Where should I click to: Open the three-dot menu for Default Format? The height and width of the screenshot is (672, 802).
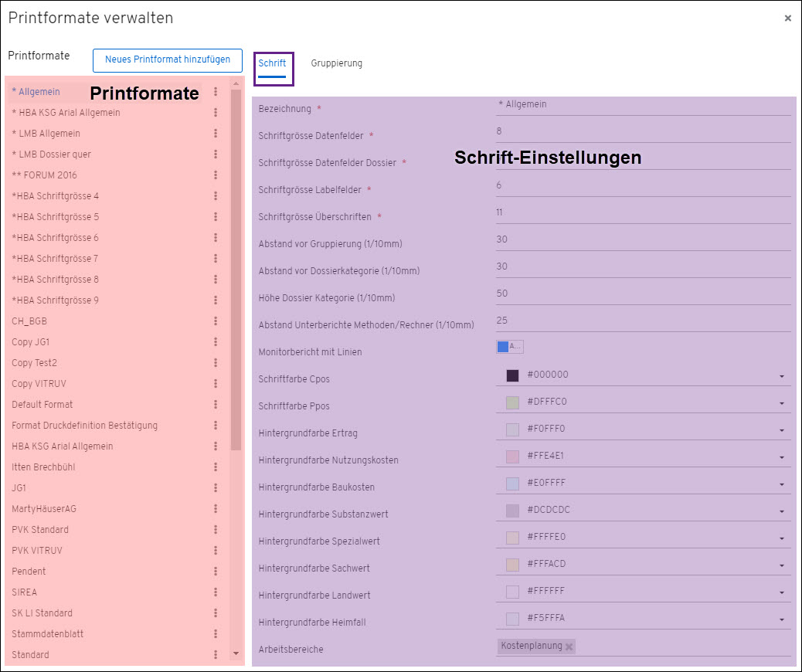pos(216,405)
